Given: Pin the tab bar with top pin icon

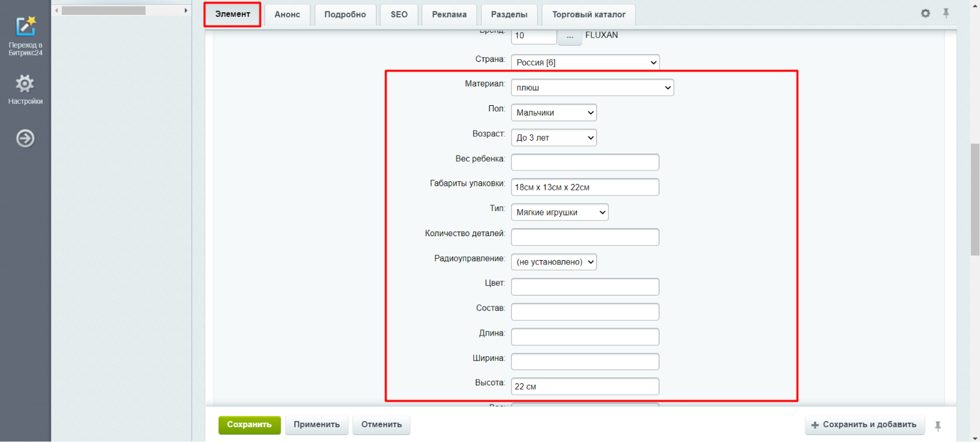Looking at the screenshot, I should tap(946, 13).
